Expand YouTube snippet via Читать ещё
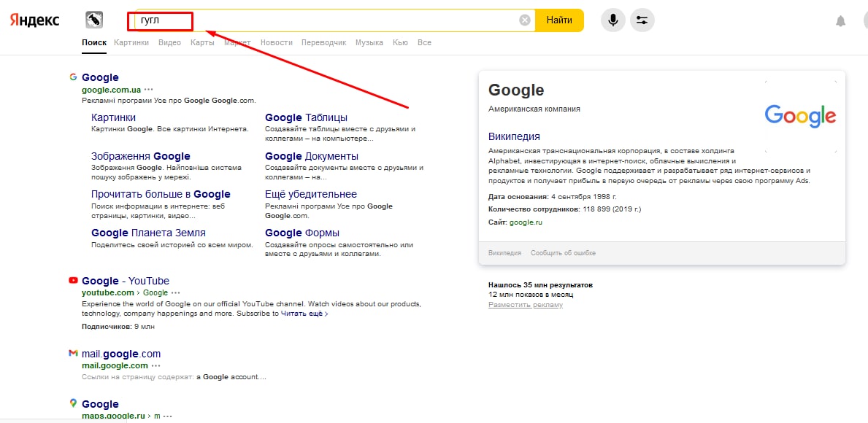Image resolution: width=868 pixels, height=423 pixels. coord(304,314)
